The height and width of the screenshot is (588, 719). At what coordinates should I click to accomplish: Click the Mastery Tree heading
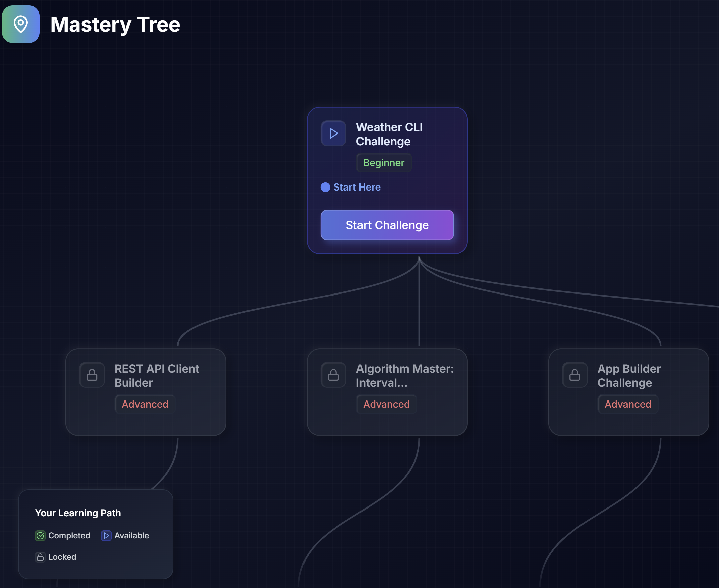[x=115, y=24]
